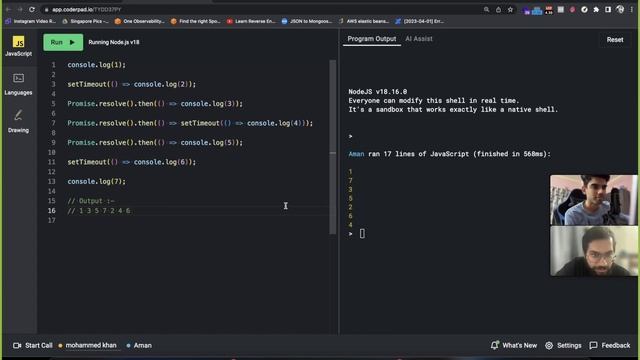Screen dimensions: 640x360
Task: Open Find the right Spo bookmark
Action: coord(196,21)
